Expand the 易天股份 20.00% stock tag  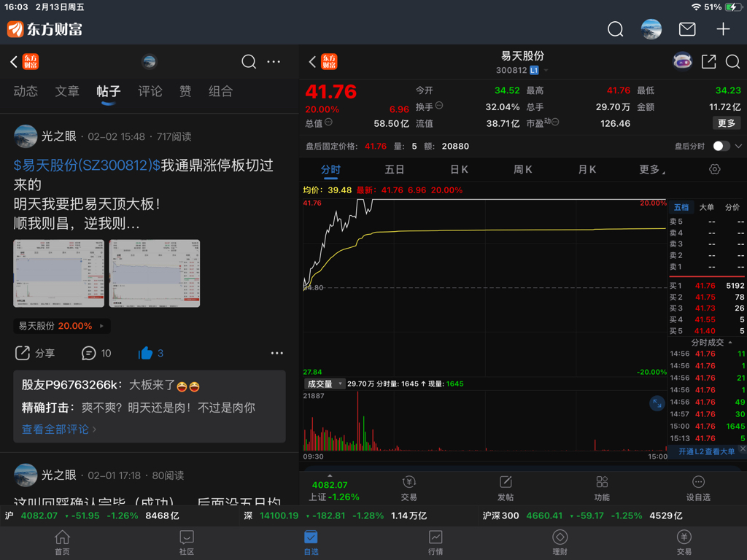click(x=62, y=326)
